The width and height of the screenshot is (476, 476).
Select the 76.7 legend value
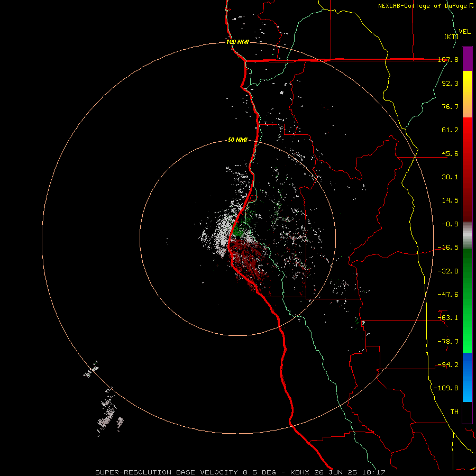[450, 106]
